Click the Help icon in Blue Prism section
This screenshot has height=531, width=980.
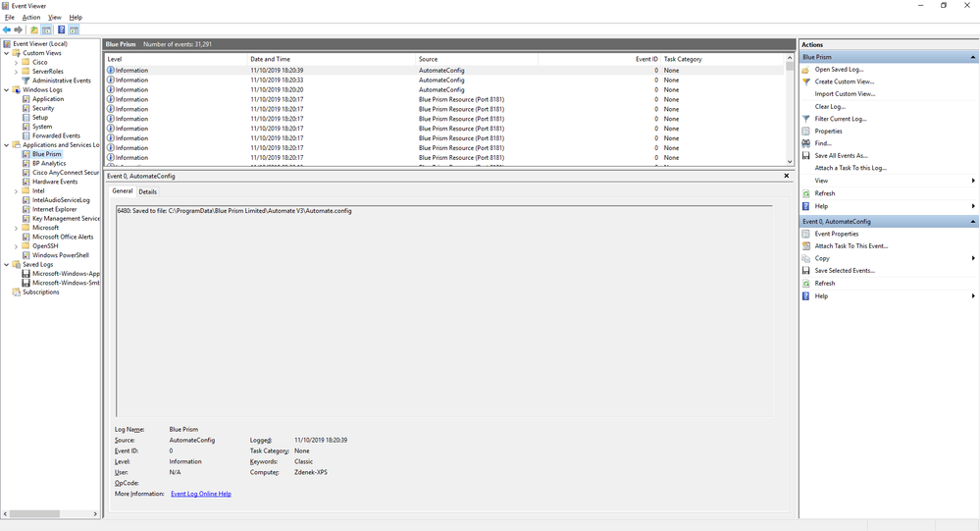(805, 206)
